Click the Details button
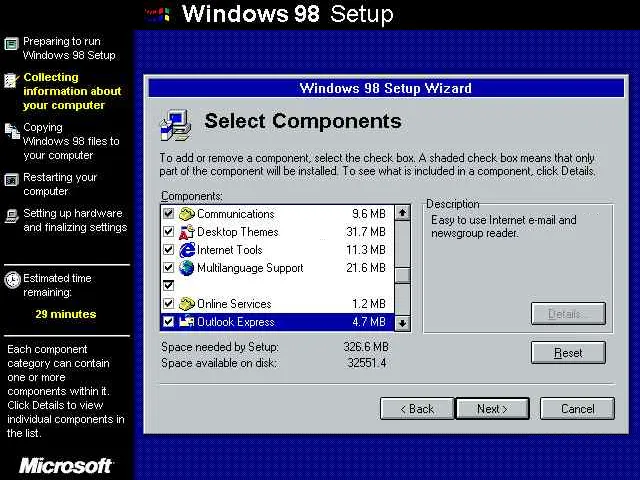 tap(568, 313)
